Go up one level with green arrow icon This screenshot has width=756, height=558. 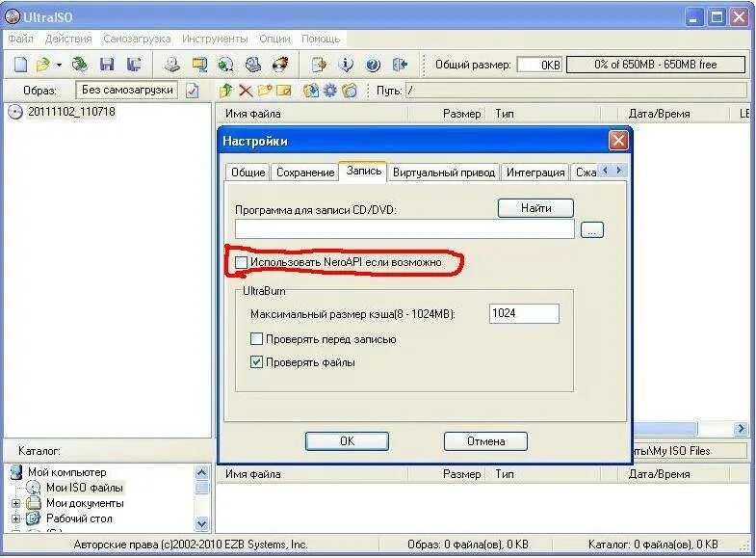click(225, 91)
